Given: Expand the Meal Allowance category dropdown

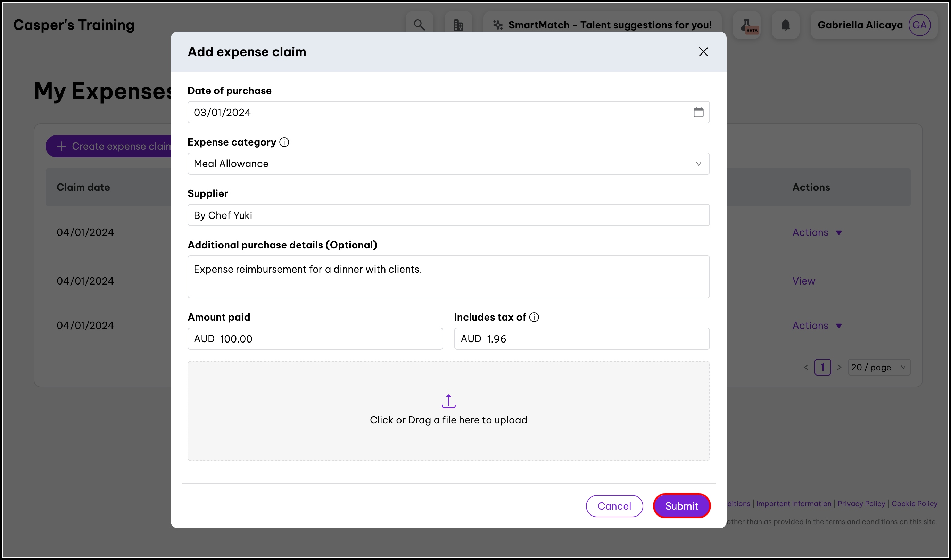Looking at the screenshot, I should [x=448, y=164].
